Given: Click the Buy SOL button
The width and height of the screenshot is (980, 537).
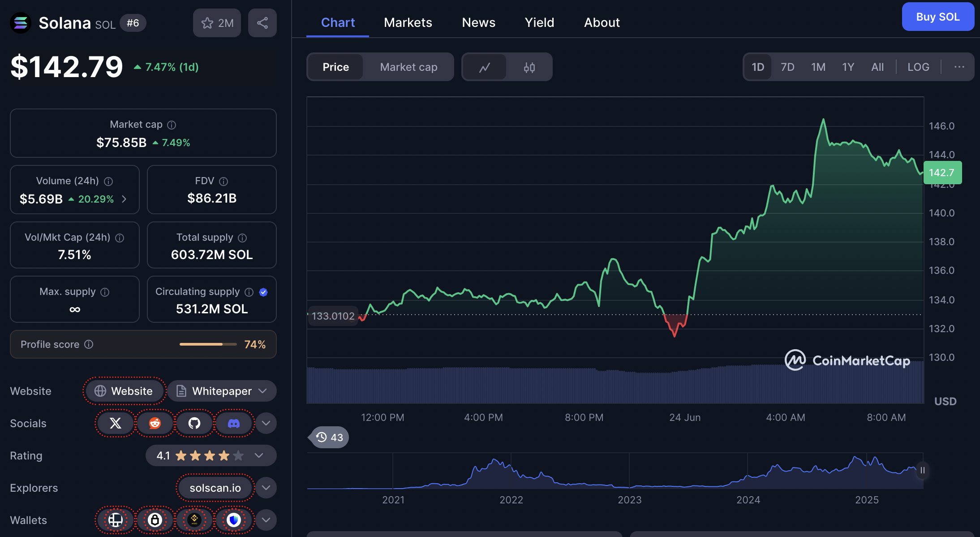Looking at the screenshot, I should [938, 17].
